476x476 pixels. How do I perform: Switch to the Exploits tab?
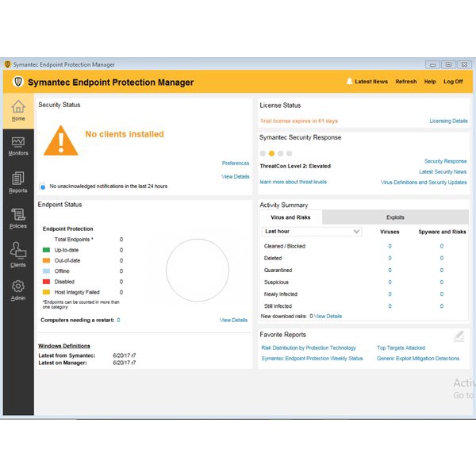pyautogui.click(x=395, y=217)
